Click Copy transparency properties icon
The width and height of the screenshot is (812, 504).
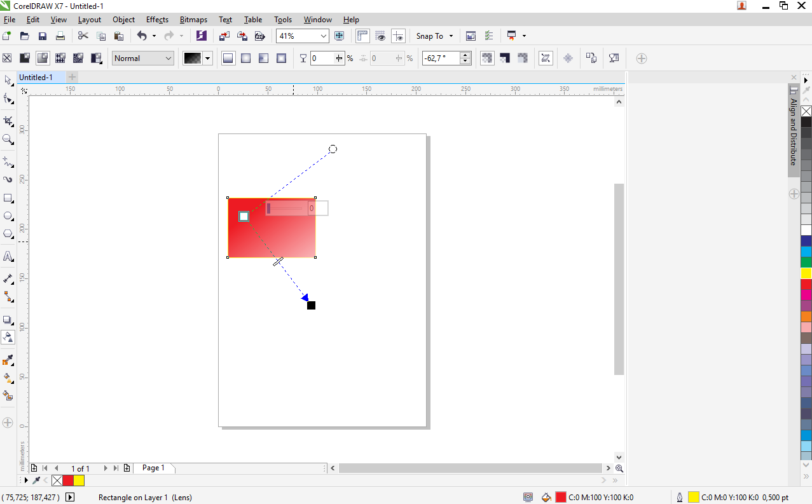[x=591, y=58]
